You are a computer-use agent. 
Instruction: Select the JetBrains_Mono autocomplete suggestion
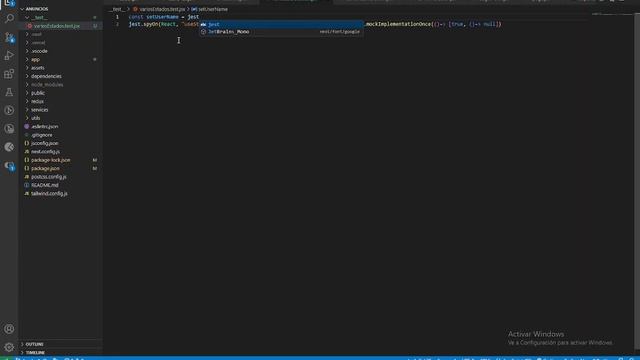pos(281,32)
